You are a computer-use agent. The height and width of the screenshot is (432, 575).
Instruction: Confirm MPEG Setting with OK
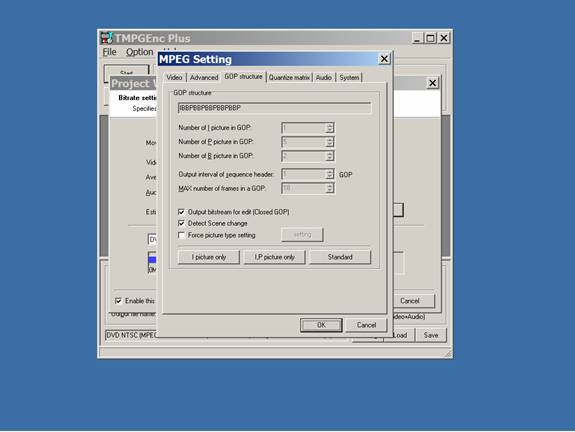(x=321, y=325)
